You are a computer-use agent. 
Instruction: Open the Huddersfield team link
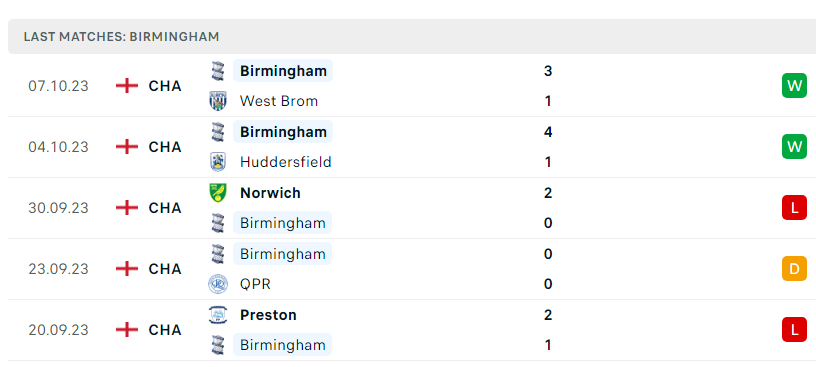pos(286,162)
